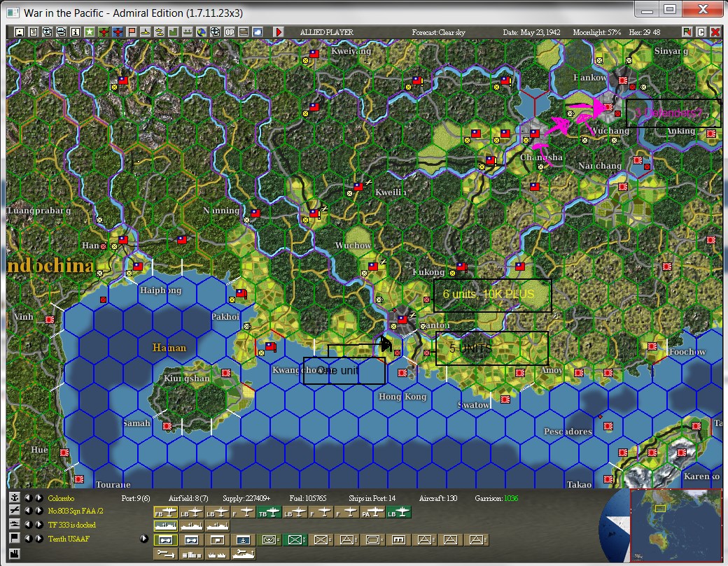The height and width of the screenshot is (566, 728).
Task: Select the Japanese base at Pescadores
Action: pyautogui.click(x=608, y=425)
